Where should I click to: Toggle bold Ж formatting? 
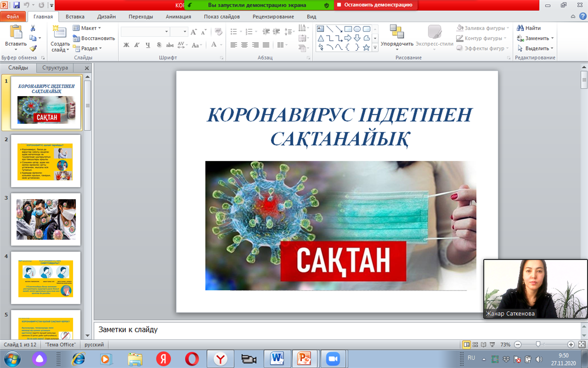tap(126, 45)
